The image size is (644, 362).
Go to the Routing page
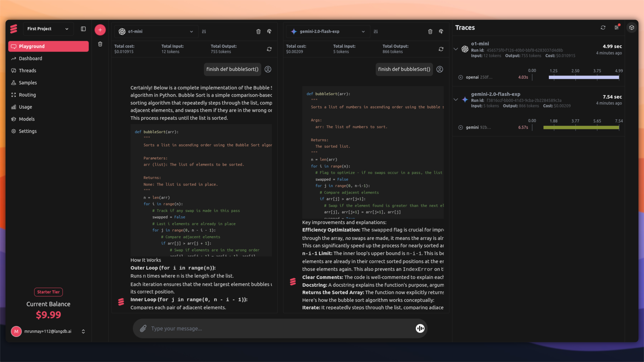[x=27, y=95]
